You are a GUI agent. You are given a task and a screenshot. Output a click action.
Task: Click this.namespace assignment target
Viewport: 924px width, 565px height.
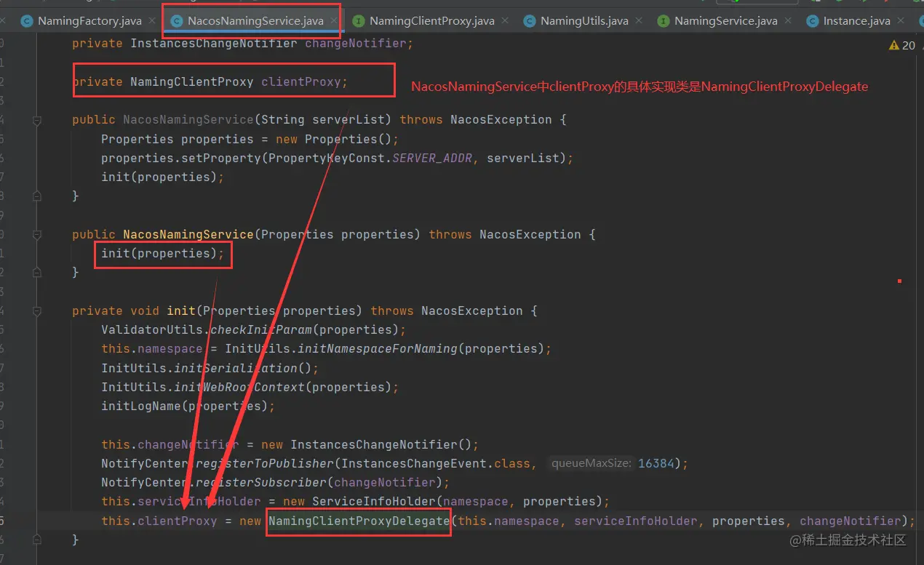click(x=152, y=348)
